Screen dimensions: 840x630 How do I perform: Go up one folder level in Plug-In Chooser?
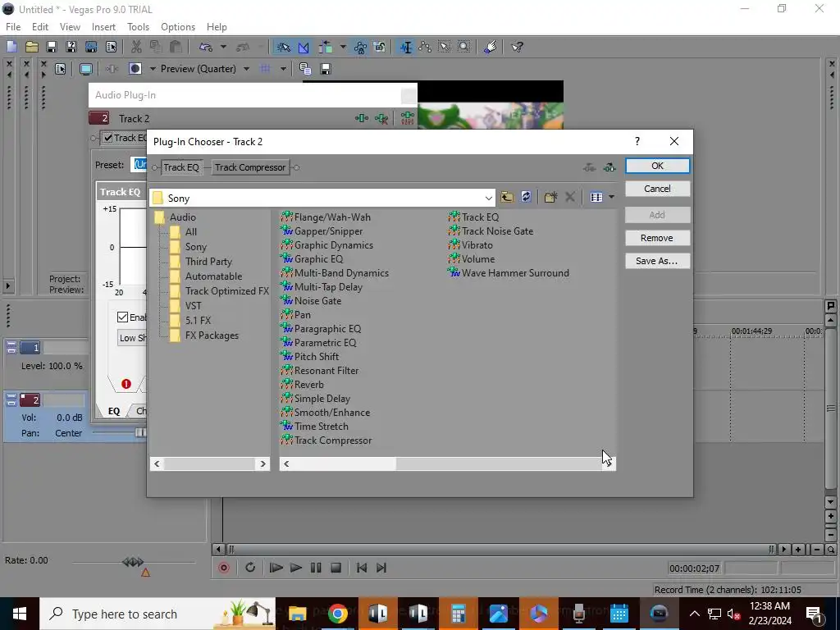coord(507,197)
